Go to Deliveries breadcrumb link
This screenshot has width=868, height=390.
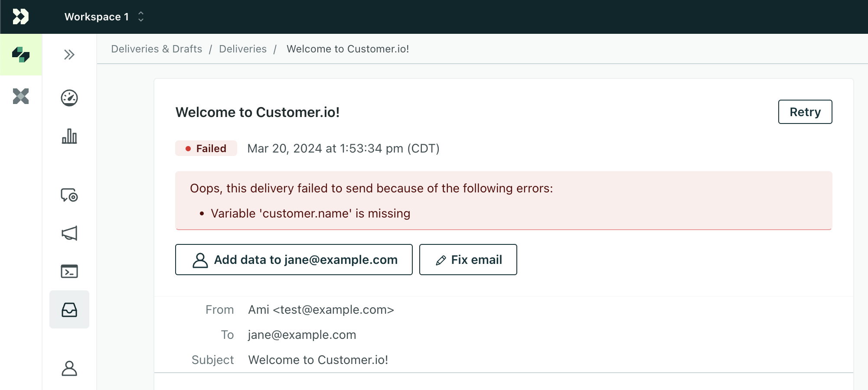(x=243, y=49)
